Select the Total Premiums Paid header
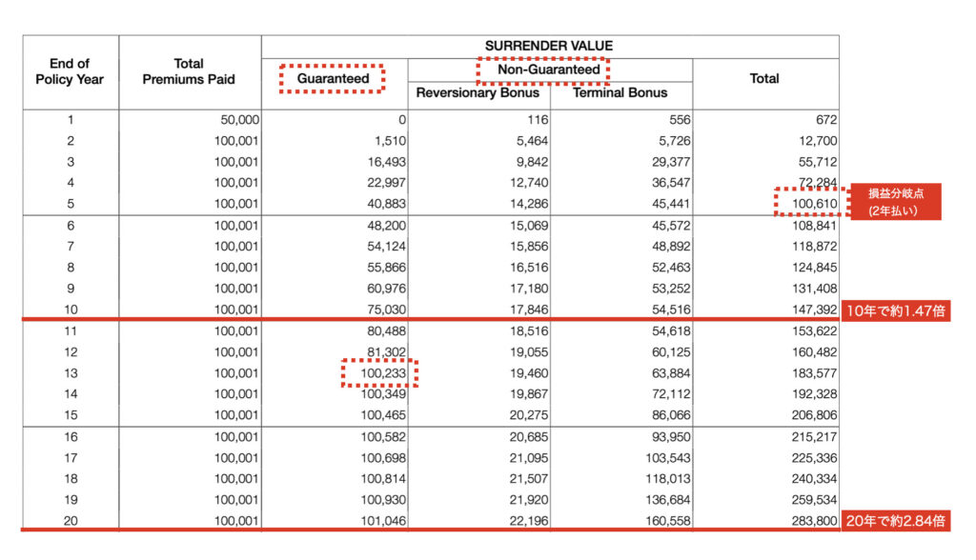This screenshot has width=976, height=560. [x=189, y=71]
